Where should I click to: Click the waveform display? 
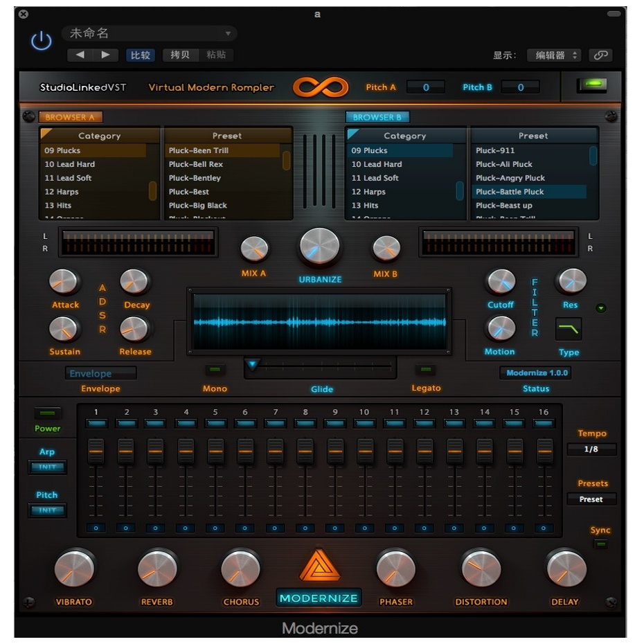(319, 321)
